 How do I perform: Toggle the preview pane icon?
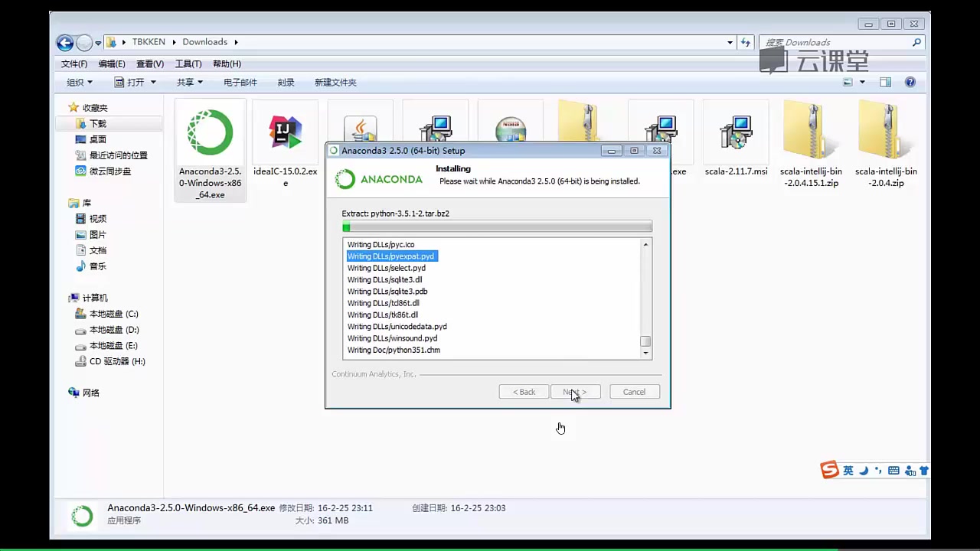click(885, 82)
